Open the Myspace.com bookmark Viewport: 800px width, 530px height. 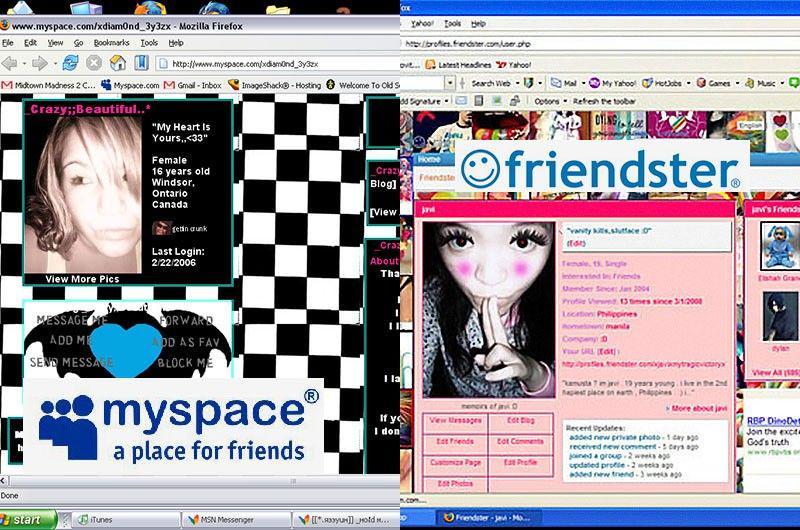pos(130,85)
